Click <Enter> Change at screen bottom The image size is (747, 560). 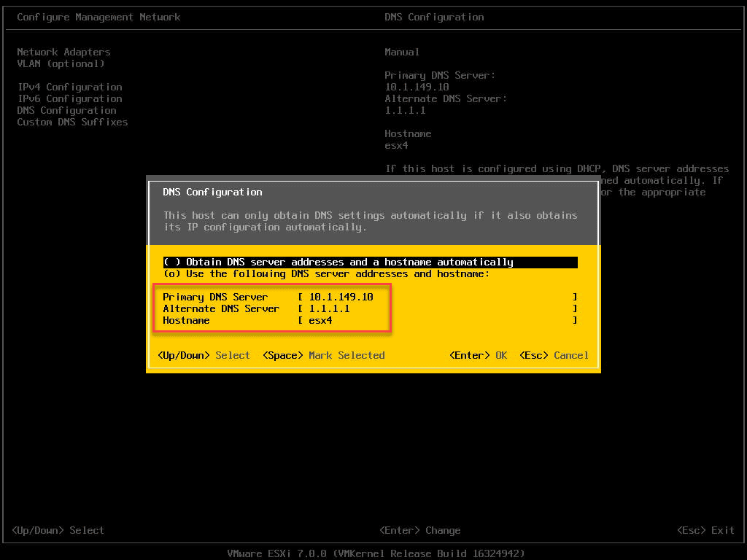(419, 531)
